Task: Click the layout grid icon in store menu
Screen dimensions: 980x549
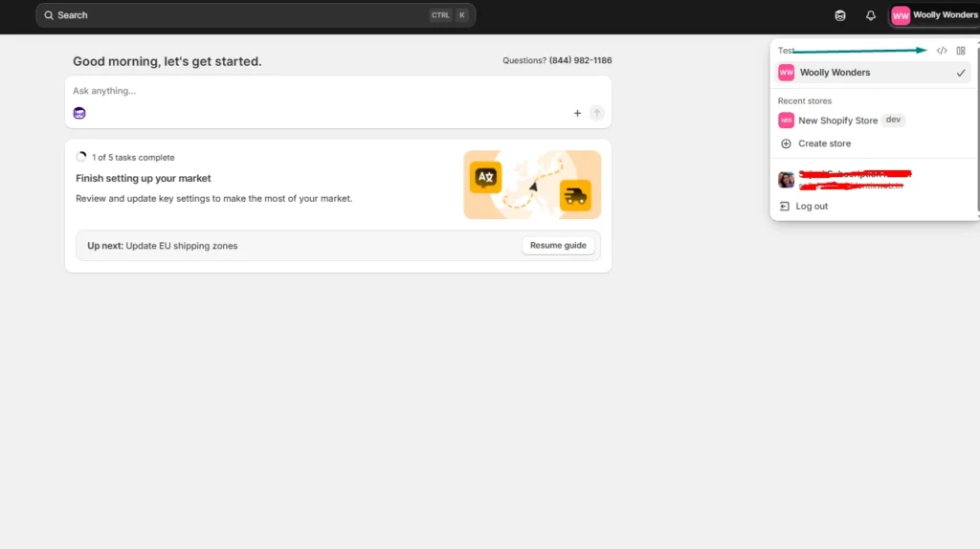Action: coord(961,51)
